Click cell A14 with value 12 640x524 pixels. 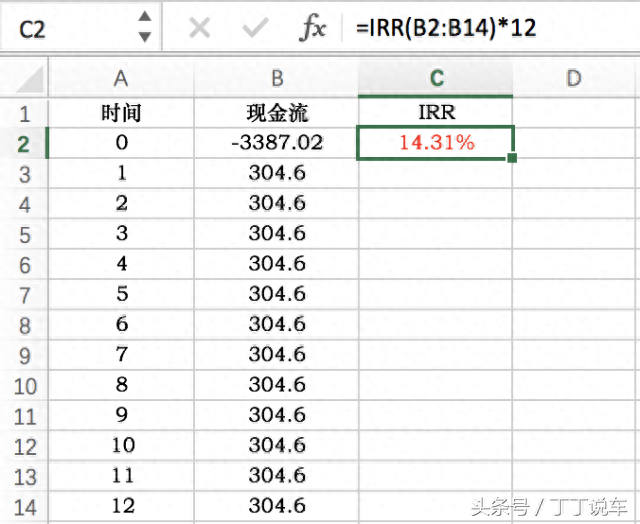(121, 506)
